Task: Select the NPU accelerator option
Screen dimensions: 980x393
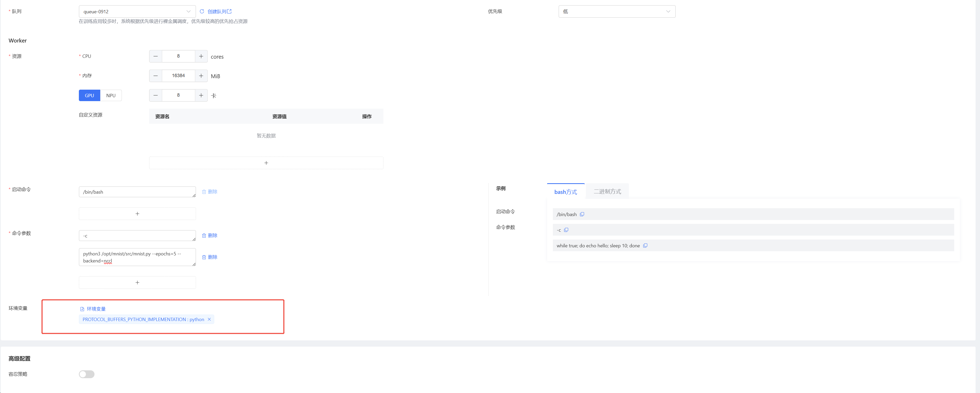Action: coord(111,96)
